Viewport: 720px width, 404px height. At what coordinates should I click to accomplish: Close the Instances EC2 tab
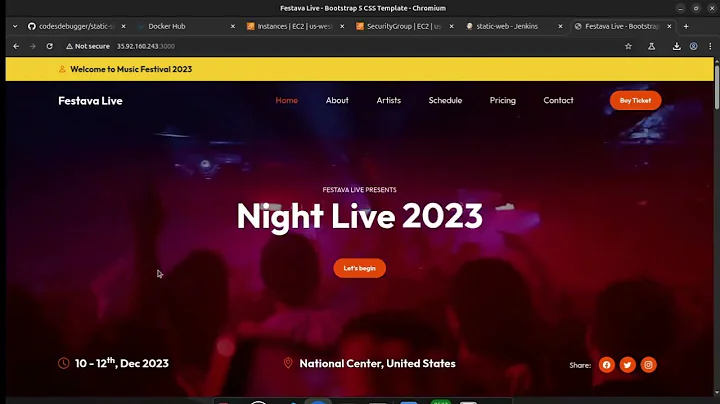point(342,27)
